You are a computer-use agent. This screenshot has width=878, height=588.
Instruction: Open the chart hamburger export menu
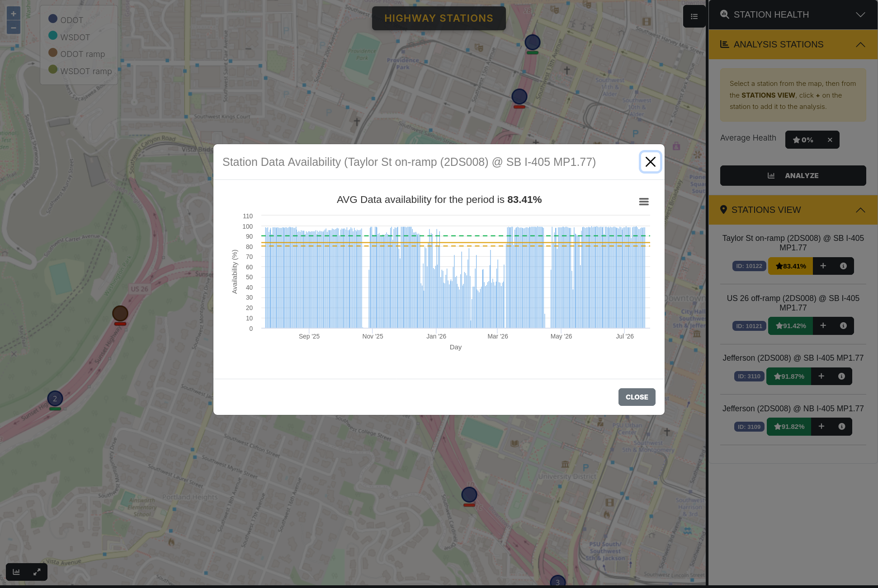pyautogui.click(x=644, y=202)
